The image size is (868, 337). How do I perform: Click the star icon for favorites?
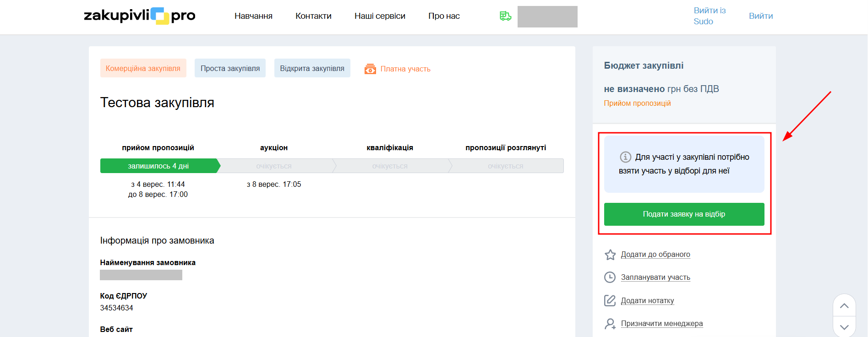pos(610,255)
